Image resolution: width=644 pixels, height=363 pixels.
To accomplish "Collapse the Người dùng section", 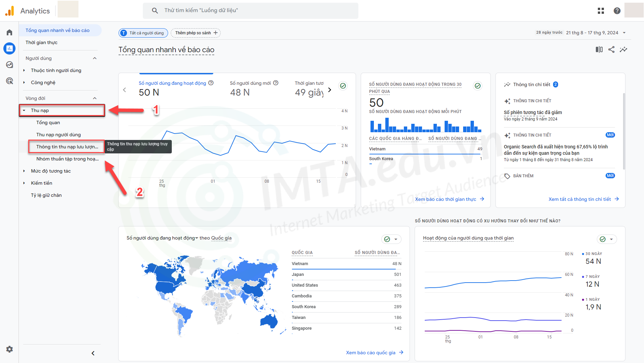I will tap(95, 58).
